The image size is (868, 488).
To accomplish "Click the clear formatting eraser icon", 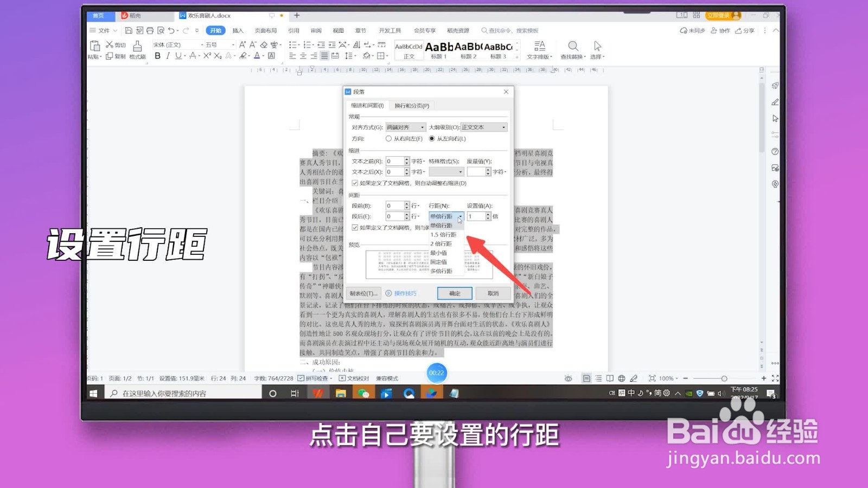I will point(264,45).
